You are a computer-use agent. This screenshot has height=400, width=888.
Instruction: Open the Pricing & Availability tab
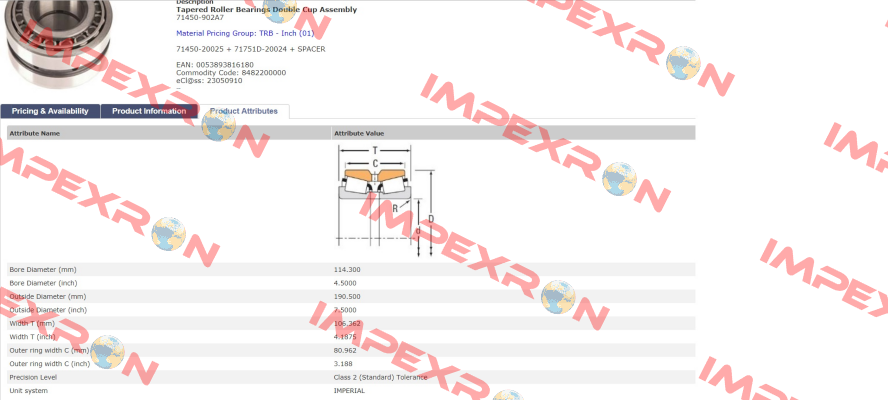point(50,111)
